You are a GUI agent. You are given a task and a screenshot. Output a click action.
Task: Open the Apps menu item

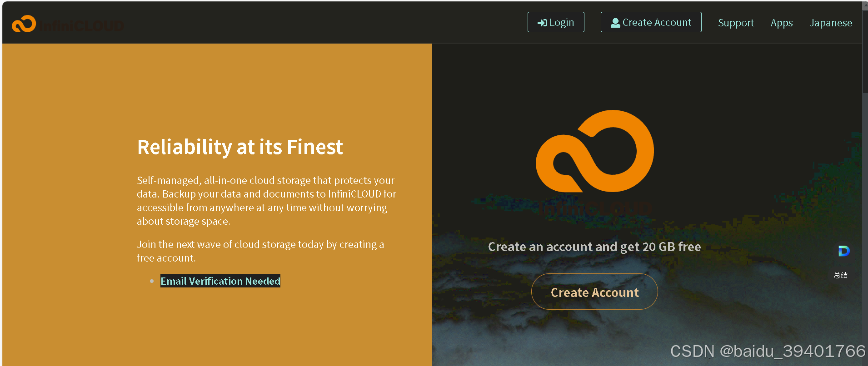(782, 23)
